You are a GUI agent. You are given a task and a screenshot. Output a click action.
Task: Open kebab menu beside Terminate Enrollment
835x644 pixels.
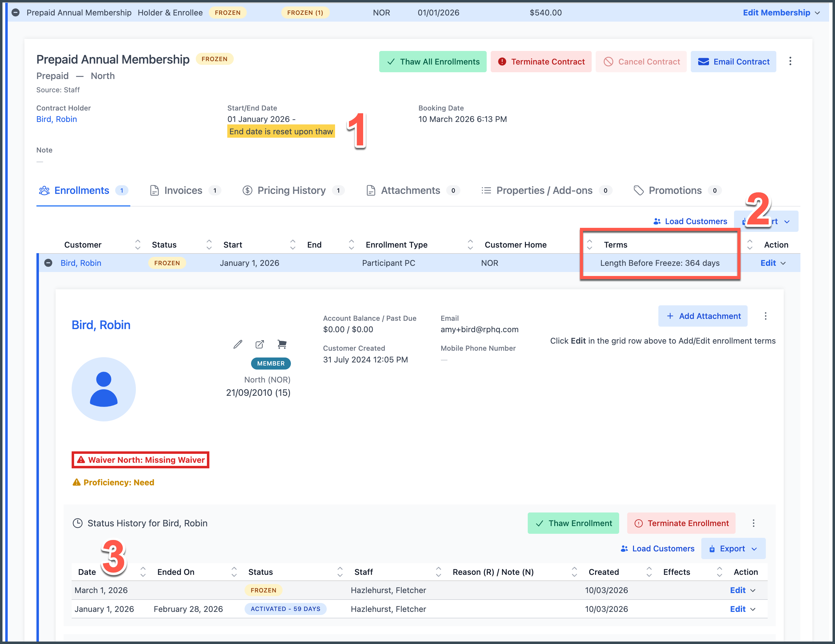click(x=753, y=523)
